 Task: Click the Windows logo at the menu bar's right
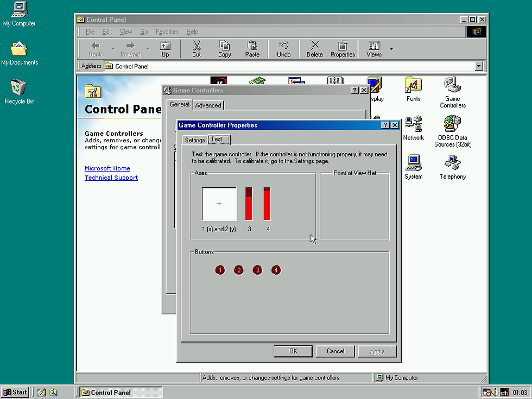(x=477, y=31)
